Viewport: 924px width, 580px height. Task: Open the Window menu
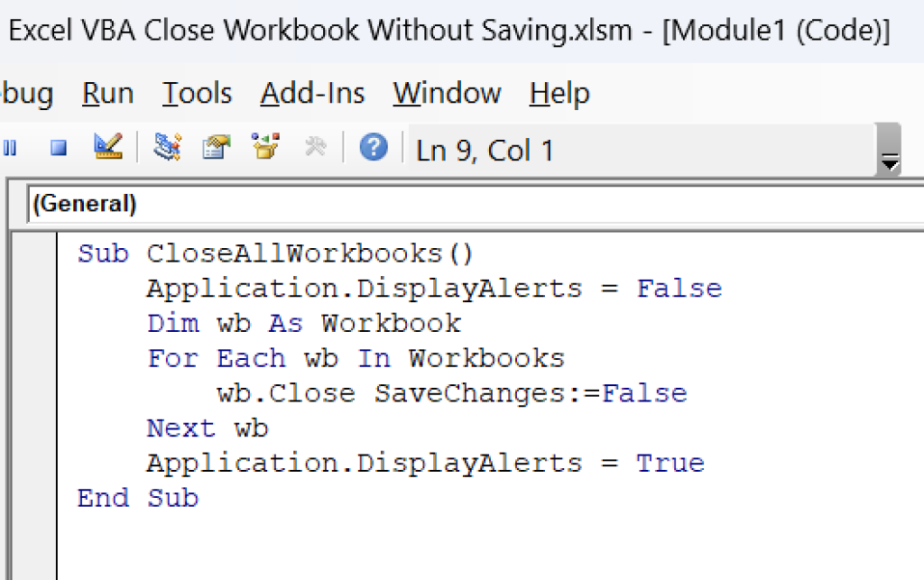coord(447,93)
